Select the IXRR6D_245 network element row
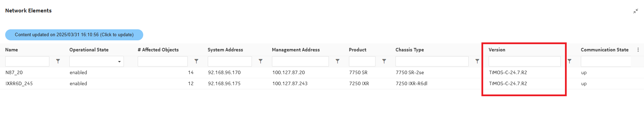The width and height of the screenshot is (644, 130). tap(322, 83)
